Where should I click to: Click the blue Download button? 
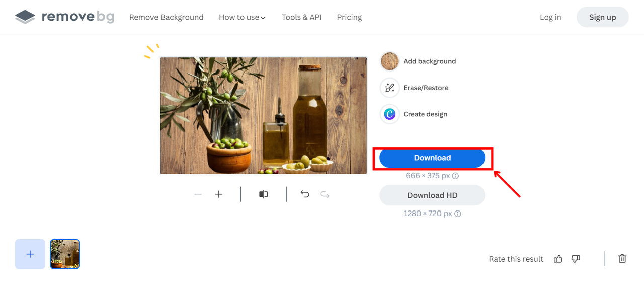432,158
